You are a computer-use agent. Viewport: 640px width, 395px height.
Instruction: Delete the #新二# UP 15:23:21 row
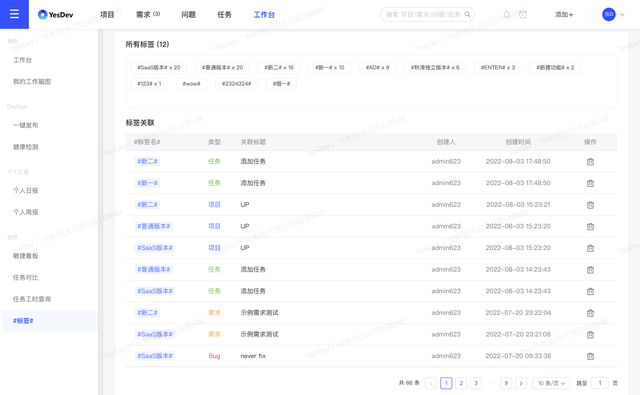(x=590, y=205)
